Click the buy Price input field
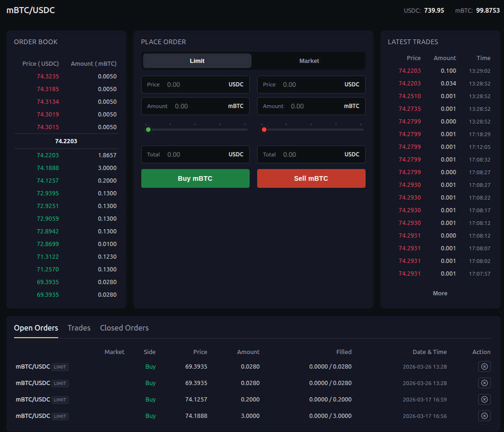Viewport: 504px width, 432px height. [x=195, y=85]
